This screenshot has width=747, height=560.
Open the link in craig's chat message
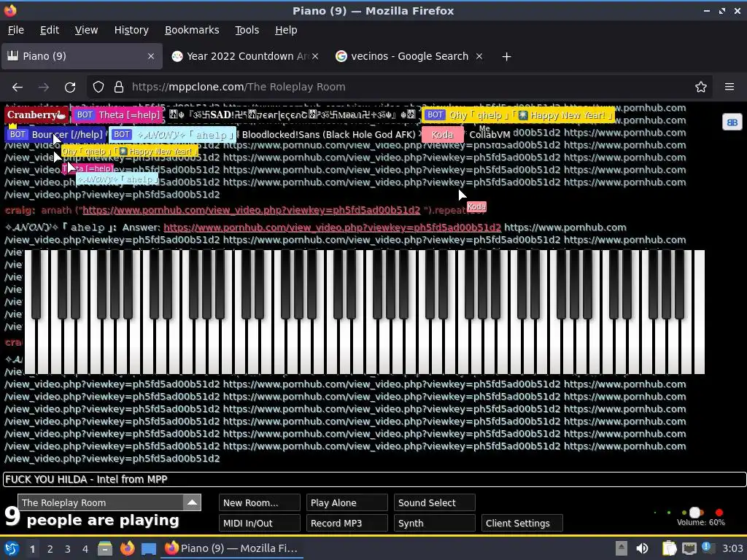[x=251, y=210]
